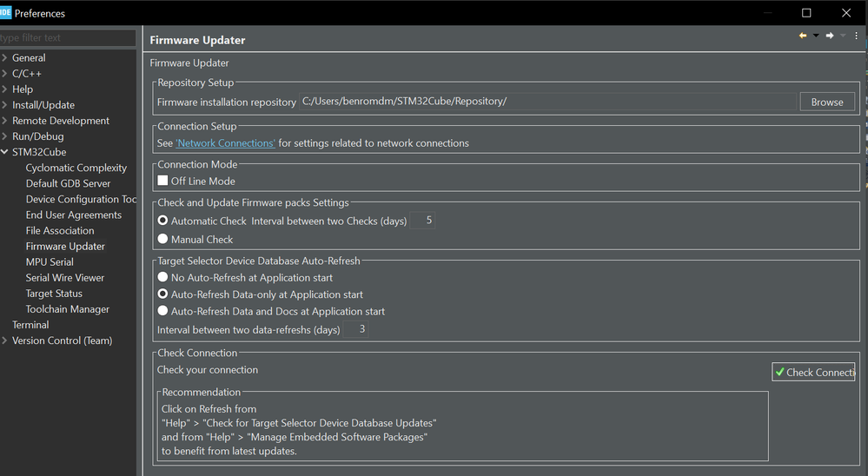Open the Serial Wire Viewer page

(65, 278)
